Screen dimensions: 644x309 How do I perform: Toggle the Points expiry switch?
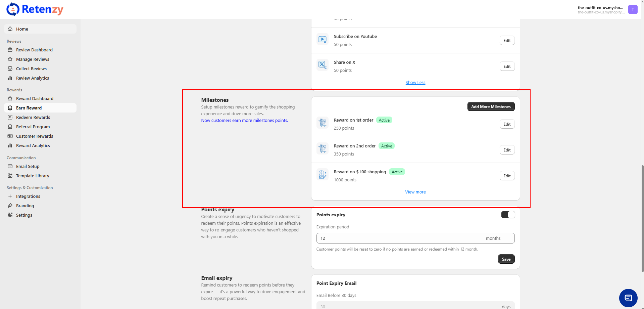point(508,215)
